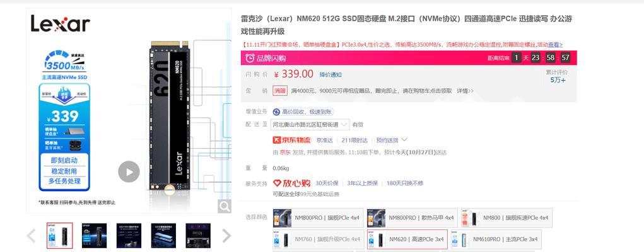
Task: Show previous product thumbnails arrow
Action: point(31,236)
